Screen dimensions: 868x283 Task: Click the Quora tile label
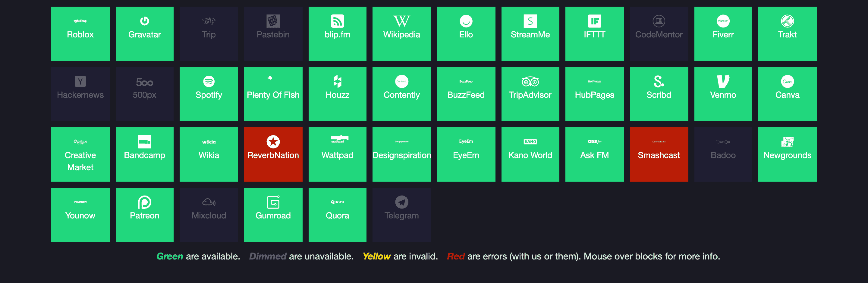(337, 215)
